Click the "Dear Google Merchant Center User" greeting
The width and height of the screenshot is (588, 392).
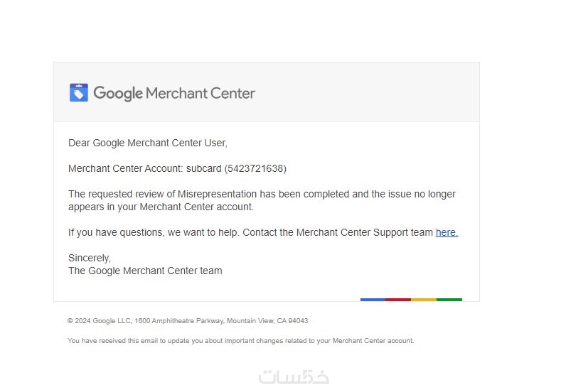point(148,143)
